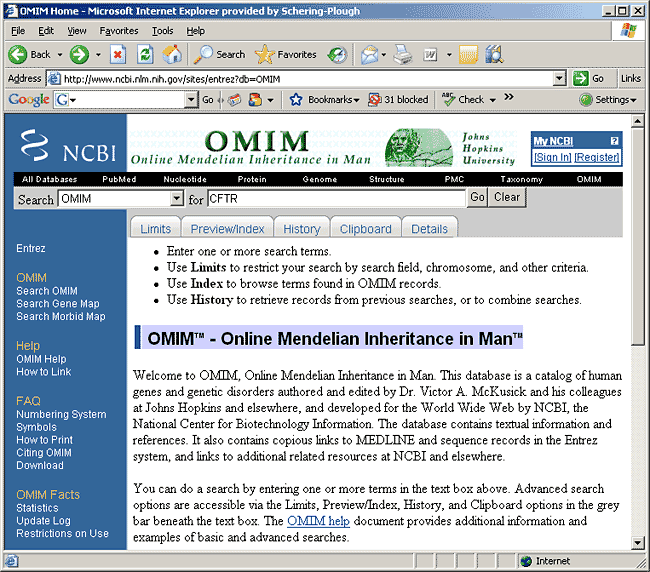The height and width of the screenshot is (572, 650).
Task: Click the Internet zone globe in status bar
Action: (x=526, y=561)
